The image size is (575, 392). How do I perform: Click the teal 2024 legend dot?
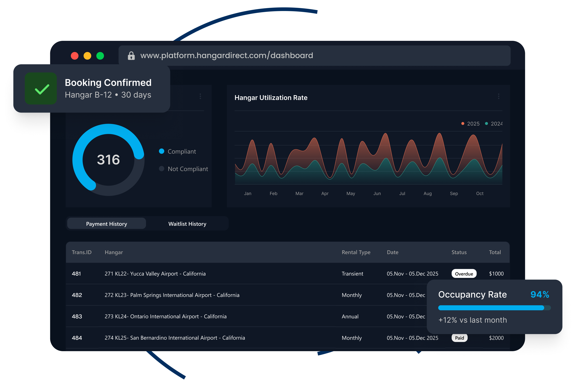[486, 123]
